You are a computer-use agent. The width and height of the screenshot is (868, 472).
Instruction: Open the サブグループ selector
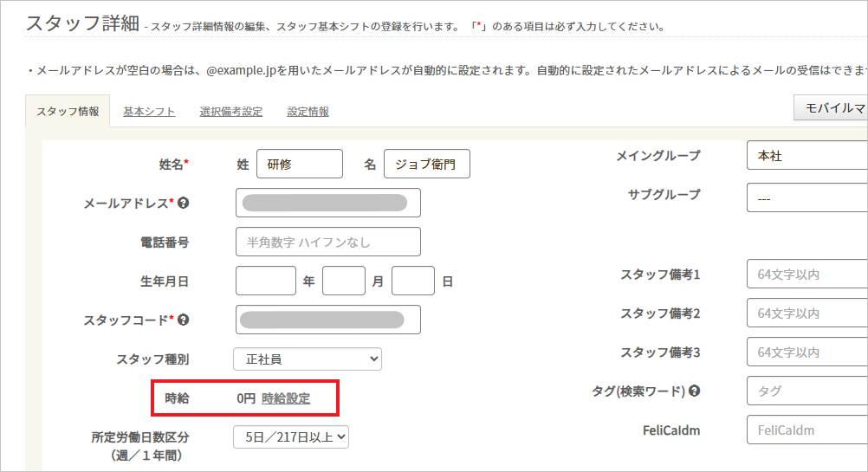806,198
